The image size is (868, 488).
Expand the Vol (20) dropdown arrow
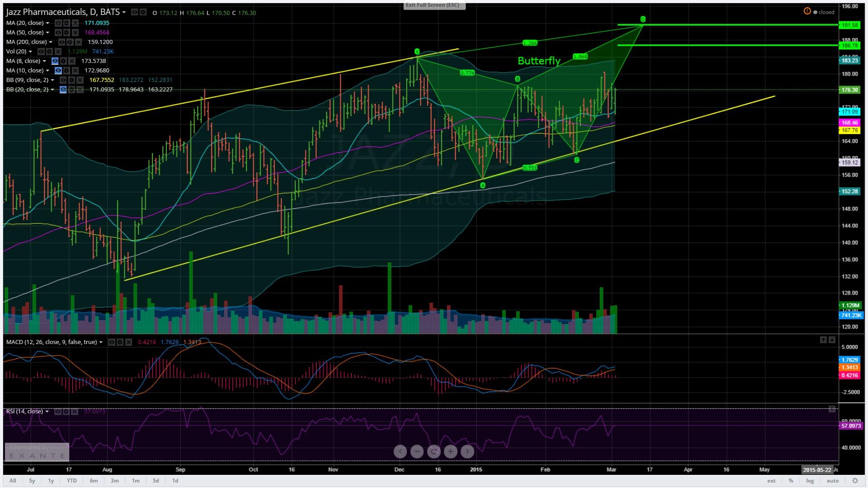(x=30, y=52)
